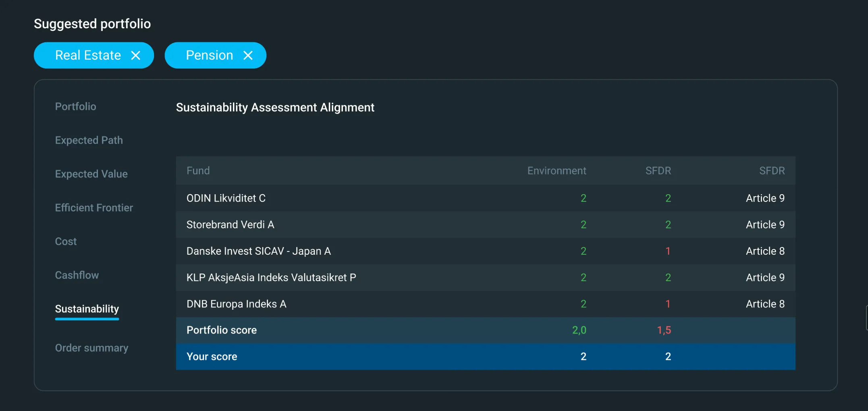This screenshot has height=411, width=868.
Task: Open the Cost section
Action: coord(66,241)
